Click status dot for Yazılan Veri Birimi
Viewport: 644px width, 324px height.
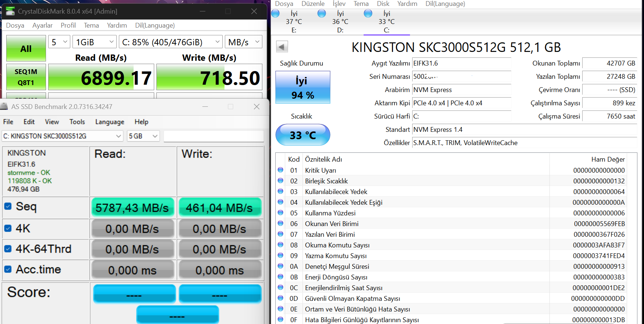point(280,234)
